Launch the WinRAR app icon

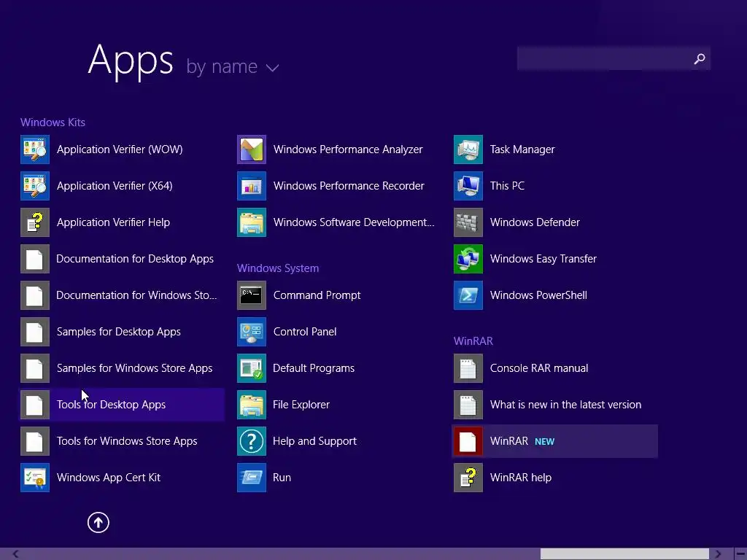pos(468,441)
